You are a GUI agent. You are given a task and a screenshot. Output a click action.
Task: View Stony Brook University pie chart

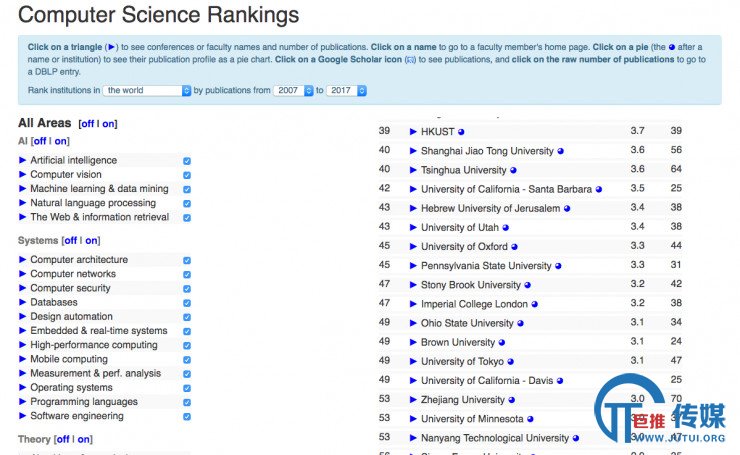click(528, 285)
